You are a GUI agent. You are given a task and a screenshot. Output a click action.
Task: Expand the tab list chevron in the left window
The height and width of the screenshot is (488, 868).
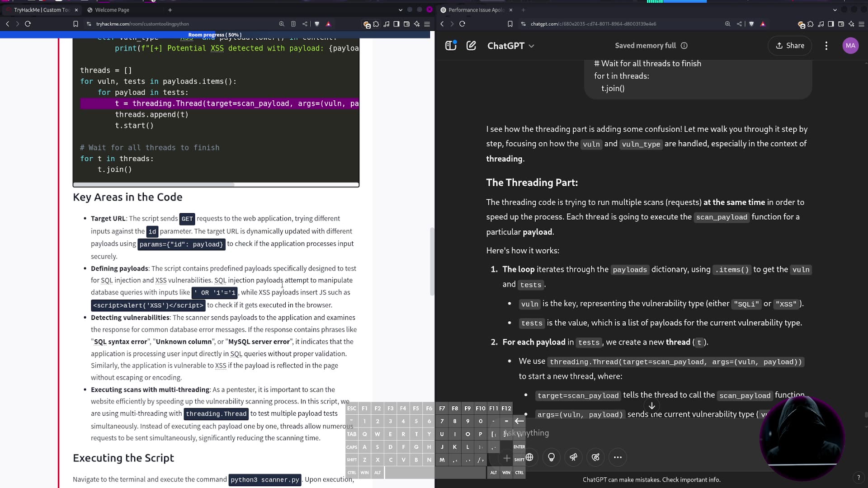(x=400, y=9)
